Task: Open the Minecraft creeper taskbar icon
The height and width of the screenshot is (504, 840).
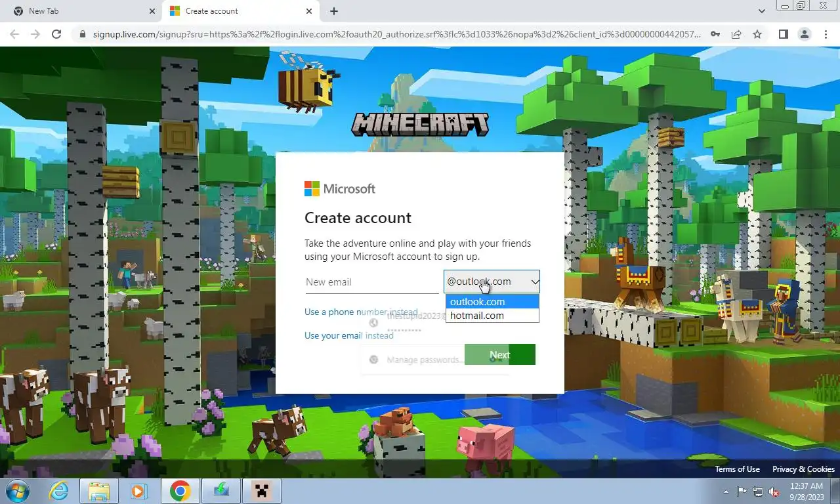Action: pos(262,491)
